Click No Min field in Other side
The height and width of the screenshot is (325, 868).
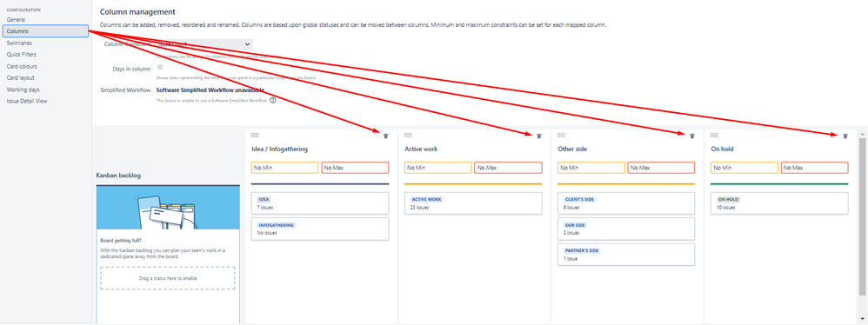click(591, 168)
